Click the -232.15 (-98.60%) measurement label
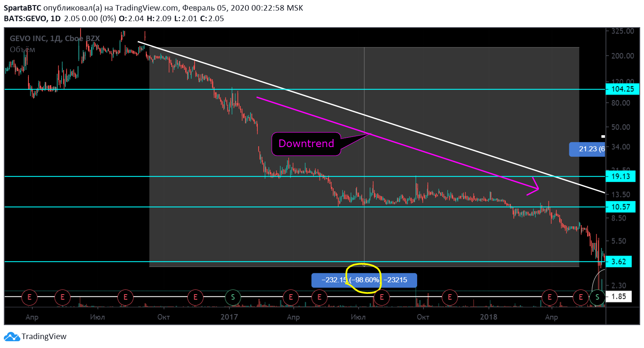 coord(364,280)
